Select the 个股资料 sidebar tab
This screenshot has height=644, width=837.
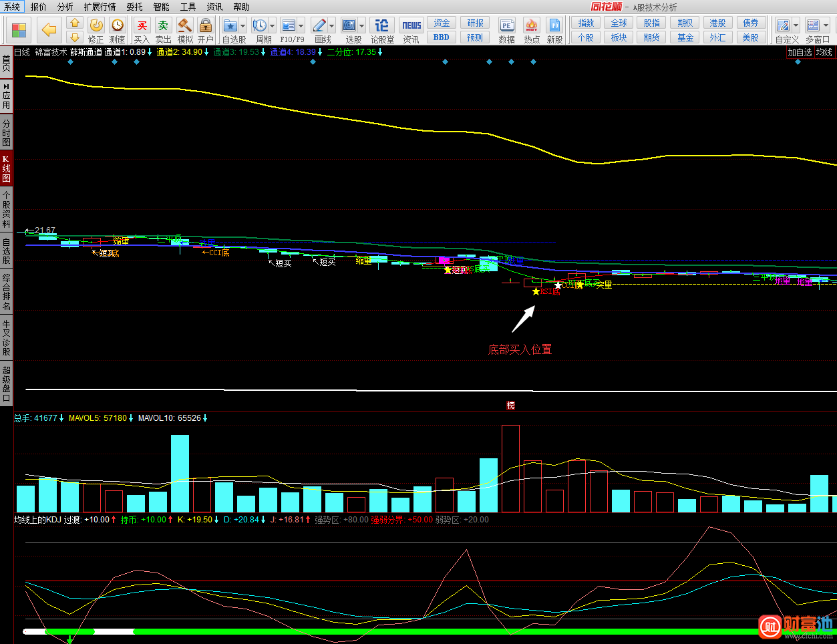(x=7, y=209)
